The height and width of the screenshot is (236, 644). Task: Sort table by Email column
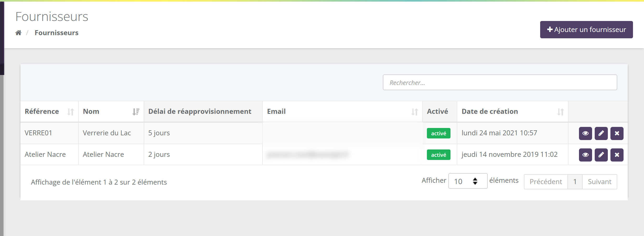[x=342, y=111]
